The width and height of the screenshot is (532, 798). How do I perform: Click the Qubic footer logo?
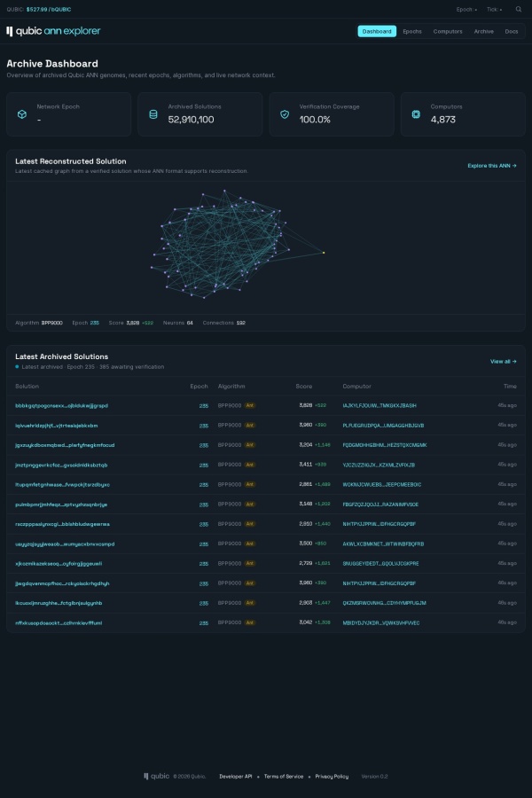pyautogui.click(x=156, y=776)
